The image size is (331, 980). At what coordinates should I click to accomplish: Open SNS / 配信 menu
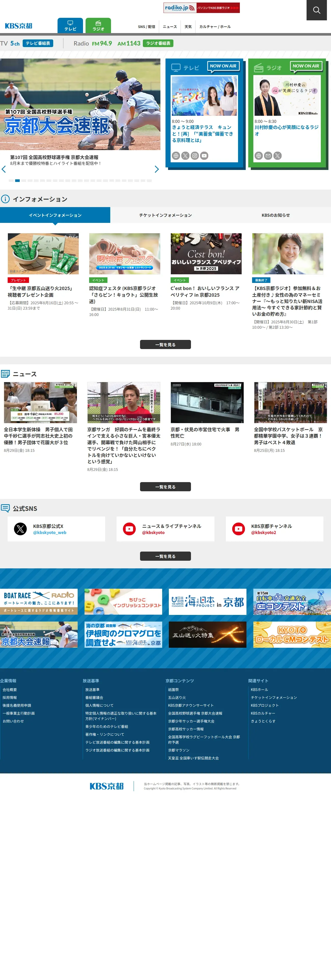click(146, 27)
